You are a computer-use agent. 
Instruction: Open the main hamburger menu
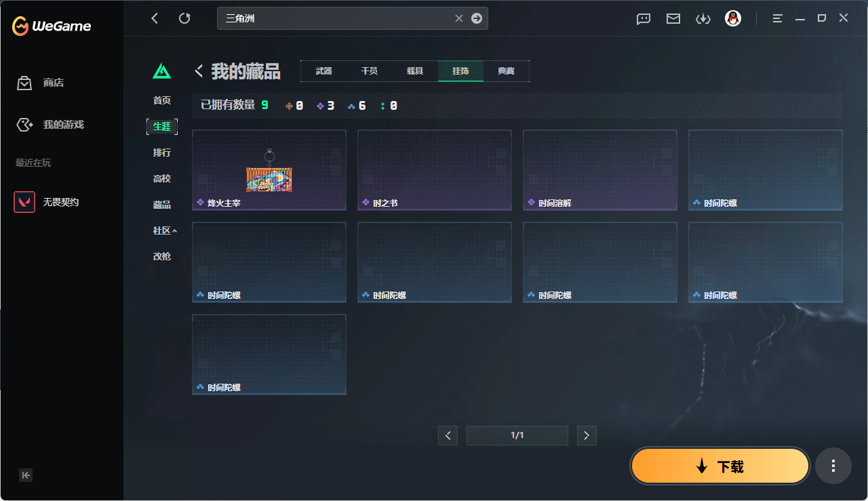(x=778, y=18)
